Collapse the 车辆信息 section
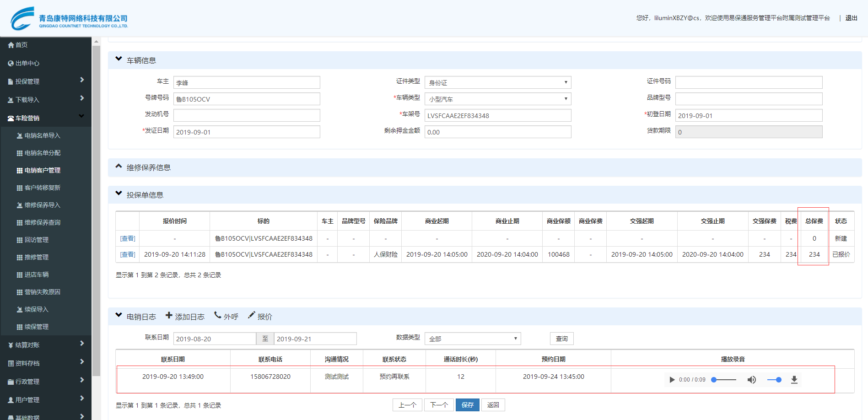This screenshot has width=868, height=420. [119, 59]
